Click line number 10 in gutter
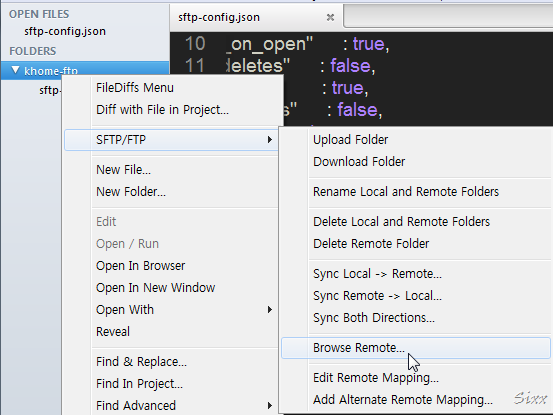The width and height of the screenshot is (553, 415). tap(195, 44)
